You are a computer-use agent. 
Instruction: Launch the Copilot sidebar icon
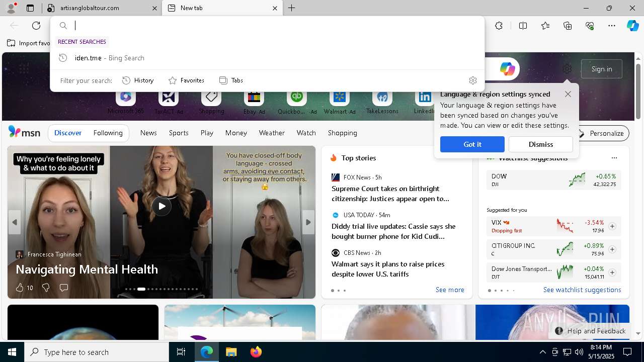click(632, 26)
